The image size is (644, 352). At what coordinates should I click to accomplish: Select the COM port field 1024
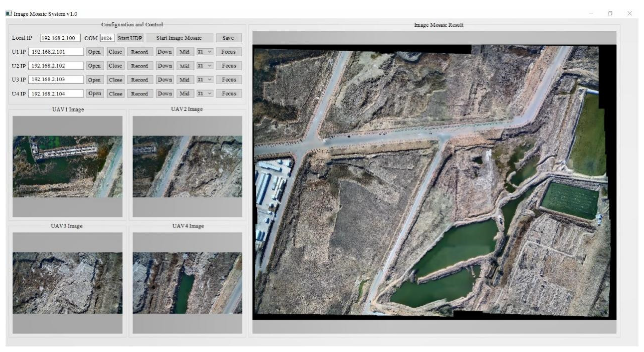click(x=107, y=38)
